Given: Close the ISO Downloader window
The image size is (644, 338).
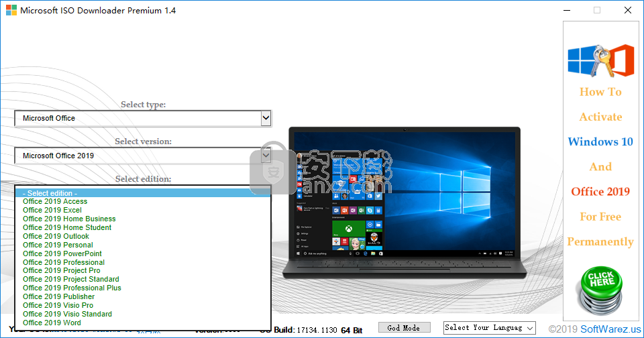Looking at the screenshot, I should pyautogui.click(x=628, y=10).
